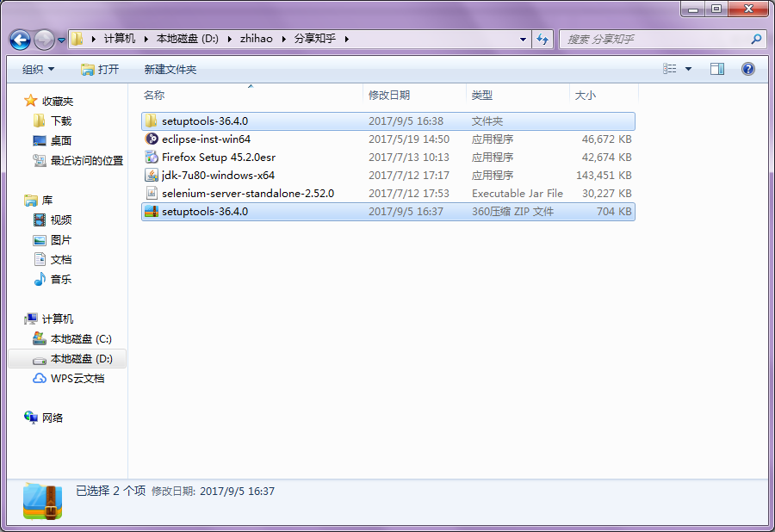Open the address bar history dropdown
The width and height of the screenshot is (775, 532).
pos(523,40)
